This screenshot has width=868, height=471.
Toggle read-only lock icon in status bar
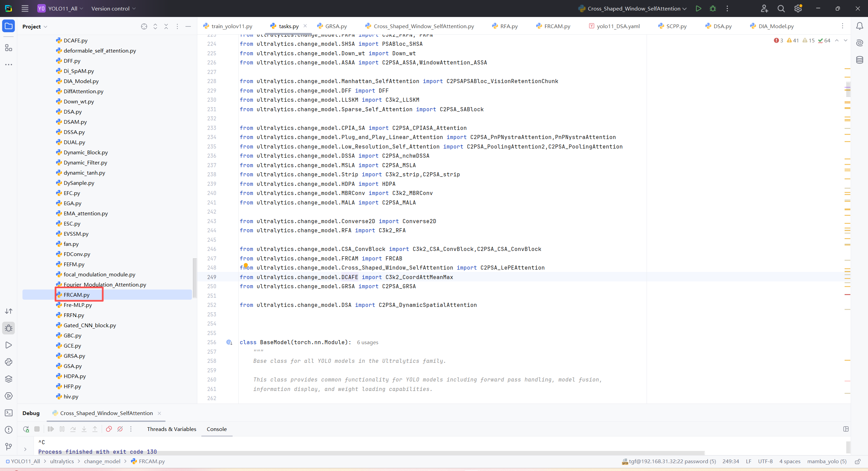(858, 461)
